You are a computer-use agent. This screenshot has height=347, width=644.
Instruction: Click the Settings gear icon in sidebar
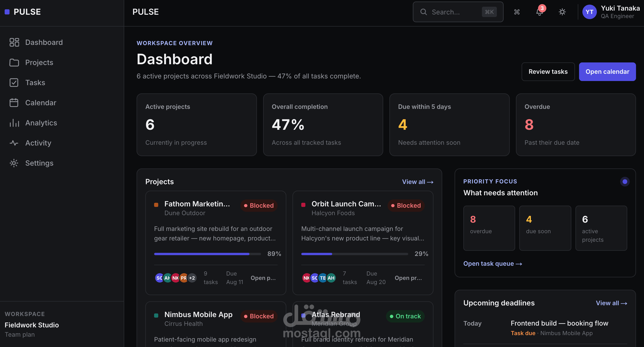(14, 163)
